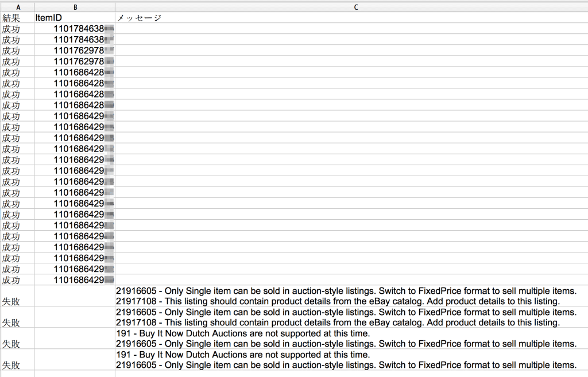
Task: Select the last 成功 cell above 失敗 rows
Action: pyautogui.click(x=18, y=280)
